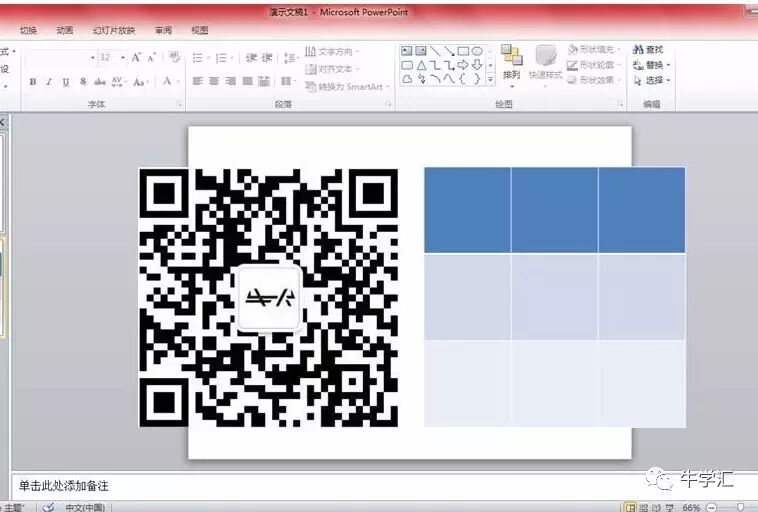
Task: Select the elbow connector shape
Action: [x=435, y=65]
